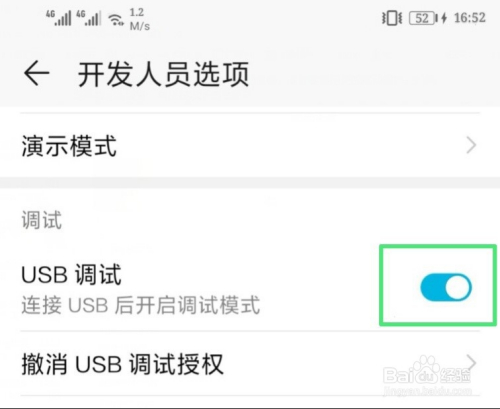Tap the 开发人员选项 page title
This screenshot has width=500, height=409.
click(163, 74)
